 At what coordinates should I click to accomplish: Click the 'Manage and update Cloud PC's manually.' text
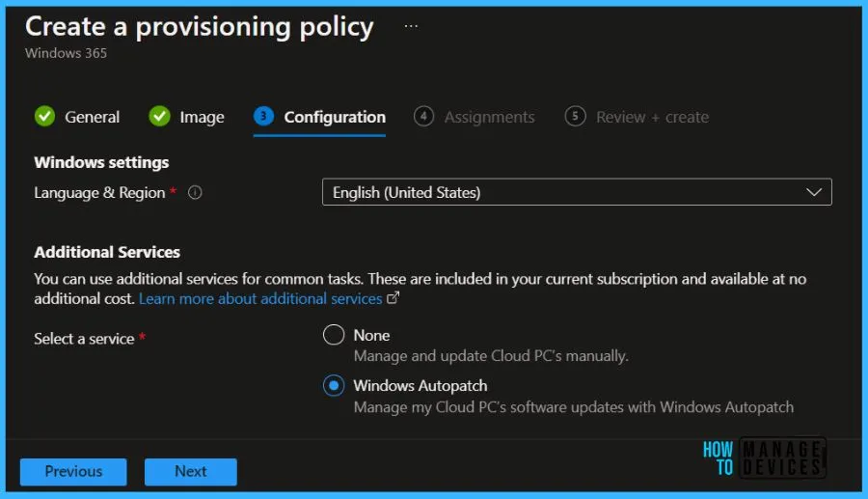coord(491,356)
